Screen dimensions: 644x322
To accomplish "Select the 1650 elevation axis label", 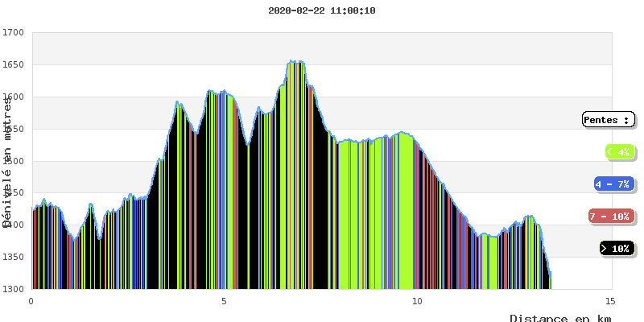I will [14, 65].
